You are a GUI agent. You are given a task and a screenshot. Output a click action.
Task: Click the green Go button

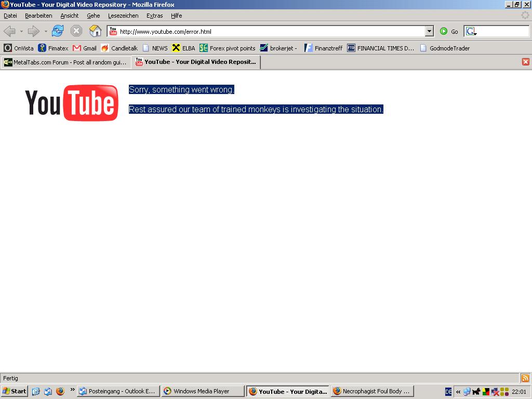[x=448, y=32]
